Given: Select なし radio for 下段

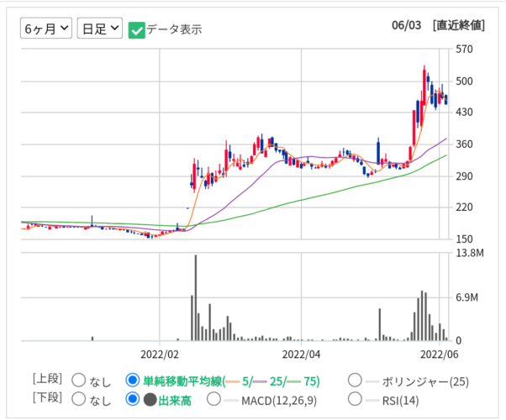Looking at the screenshot, I should pos(78,399).
